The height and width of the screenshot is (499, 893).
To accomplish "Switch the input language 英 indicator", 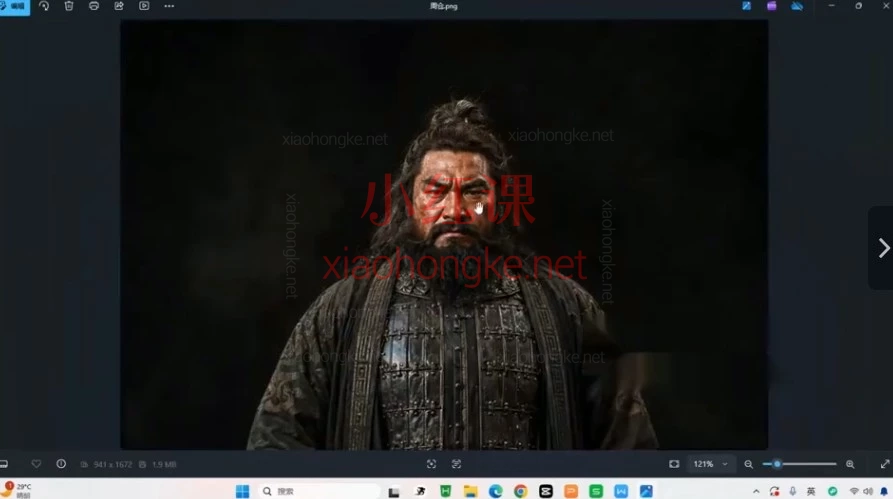I will [811, 491].
